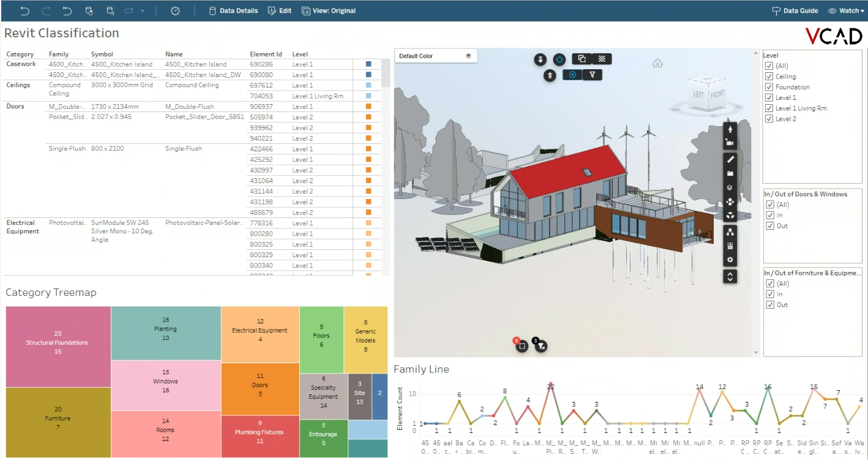This screenshot has width=868, height=460.
Task: Click the light blue swatch for element 697612
Action: click(x=369, y=85)
